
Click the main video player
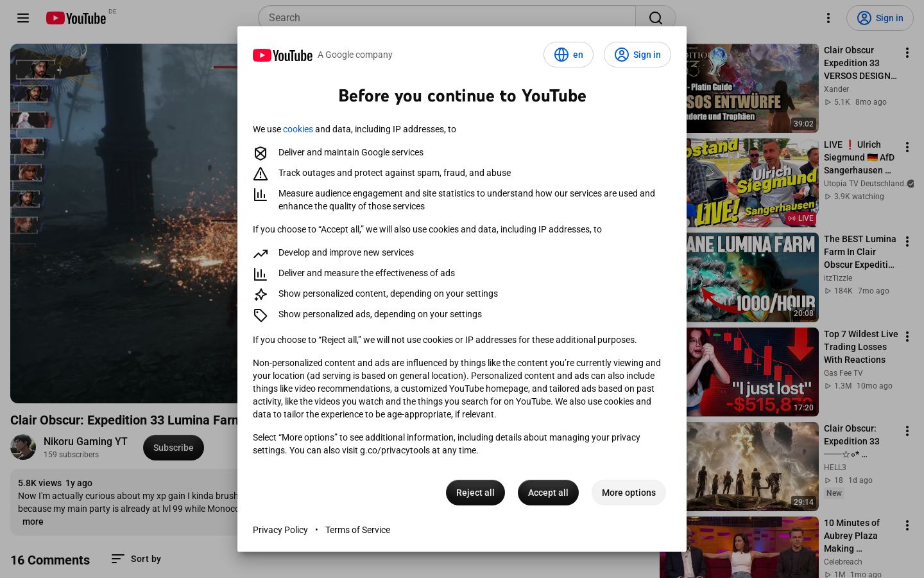point(124,223)
